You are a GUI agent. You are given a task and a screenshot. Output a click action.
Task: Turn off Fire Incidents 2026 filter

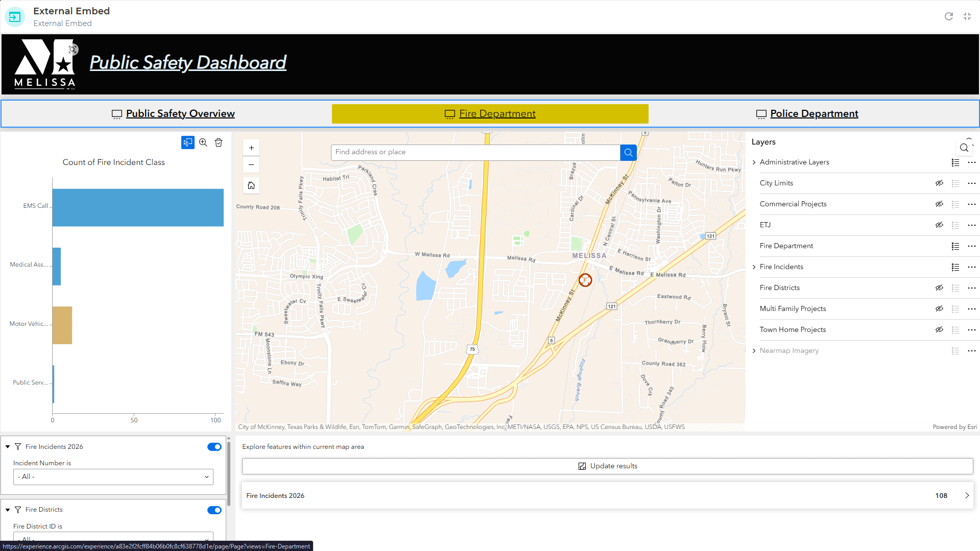(x=214, y=447)
